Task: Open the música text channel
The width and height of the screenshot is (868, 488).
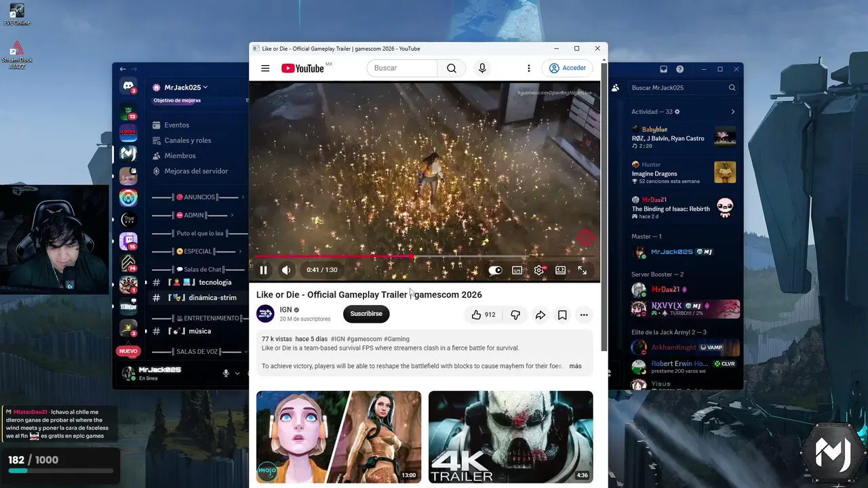Action: [x=200, y=331]
